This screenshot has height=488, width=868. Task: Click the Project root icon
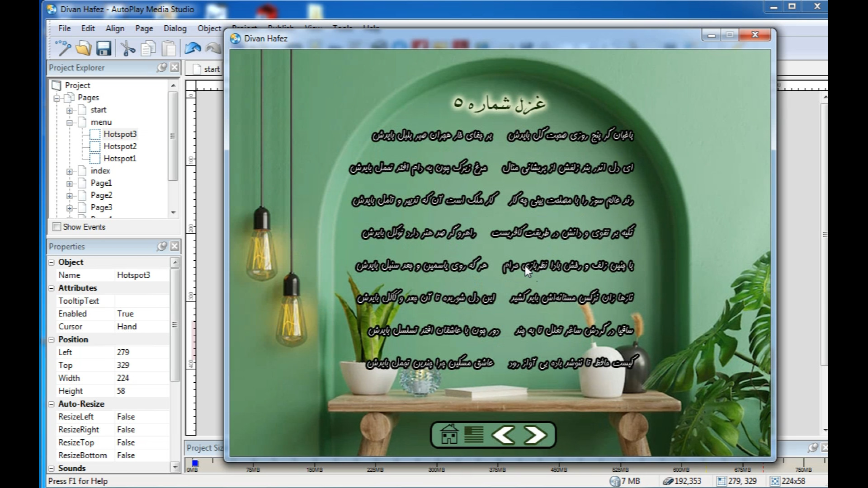57,85
